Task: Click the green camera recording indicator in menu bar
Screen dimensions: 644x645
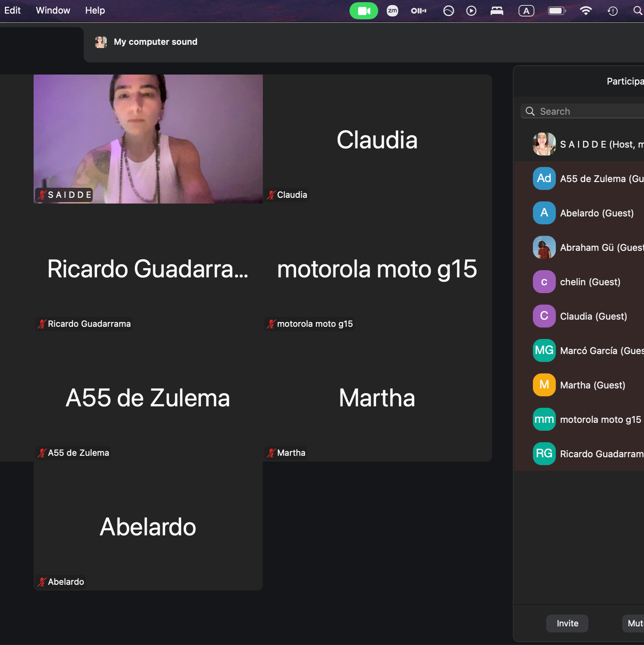Action: click(364, 11)
